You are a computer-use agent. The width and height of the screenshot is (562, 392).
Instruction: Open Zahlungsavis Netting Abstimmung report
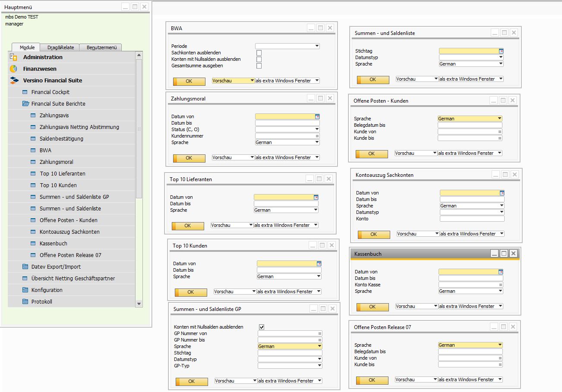[79, 127]
